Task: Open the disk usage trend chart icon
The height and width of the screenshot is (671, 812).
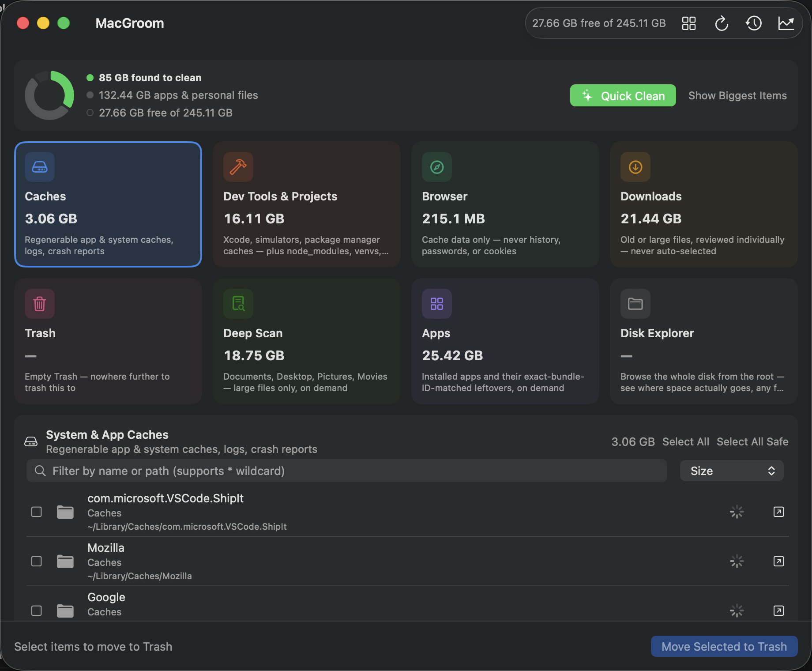Action: pyautogui.click(x=786, y=23)
